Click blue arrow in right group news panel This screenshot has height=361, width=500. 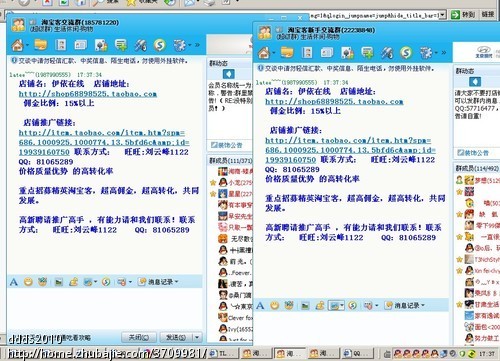475,82
